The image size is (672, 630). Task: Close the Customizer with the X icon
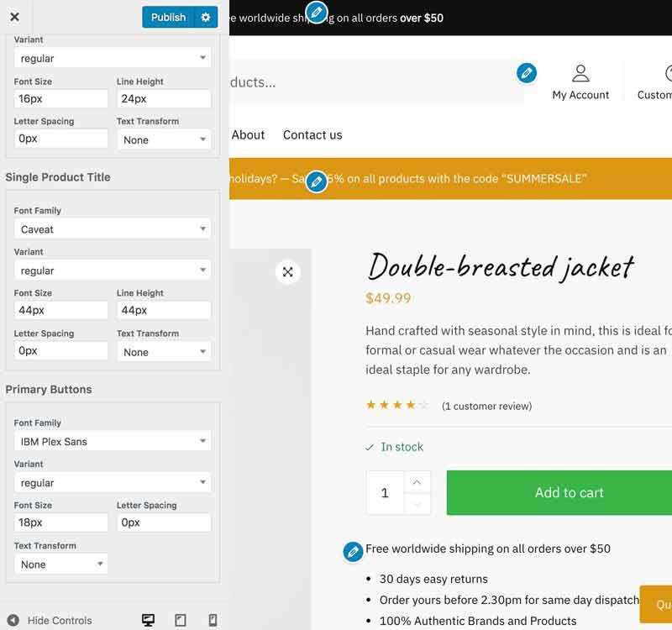point(14,17)
